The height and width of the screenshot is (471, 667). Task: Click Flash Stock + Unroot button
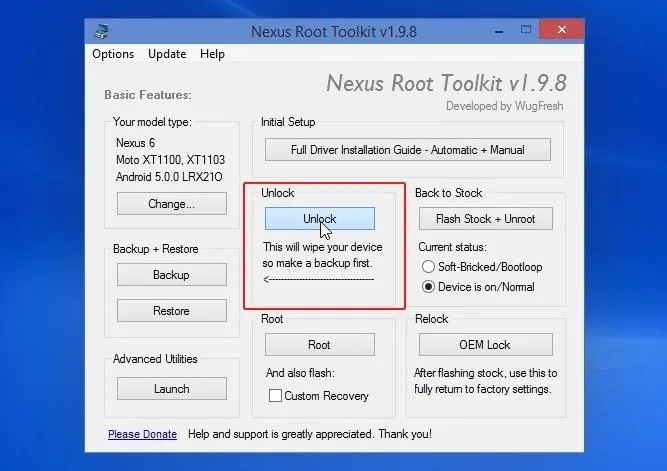[x=485, y=219]
